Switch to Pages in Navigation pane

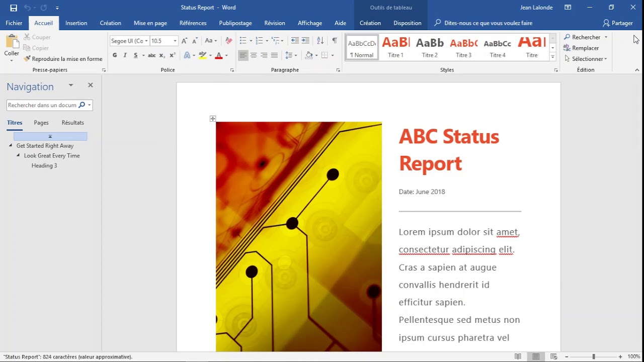(x=41, y=123)
